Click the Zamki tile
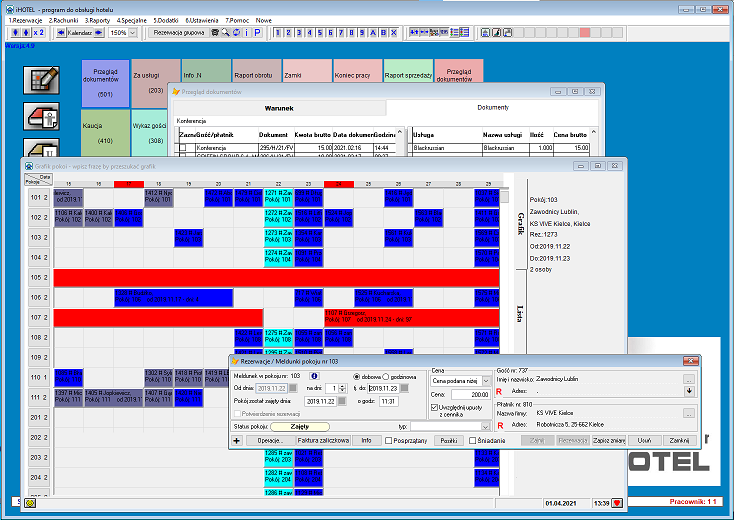This screenshot has width=734, height=520. pos(307,71)
